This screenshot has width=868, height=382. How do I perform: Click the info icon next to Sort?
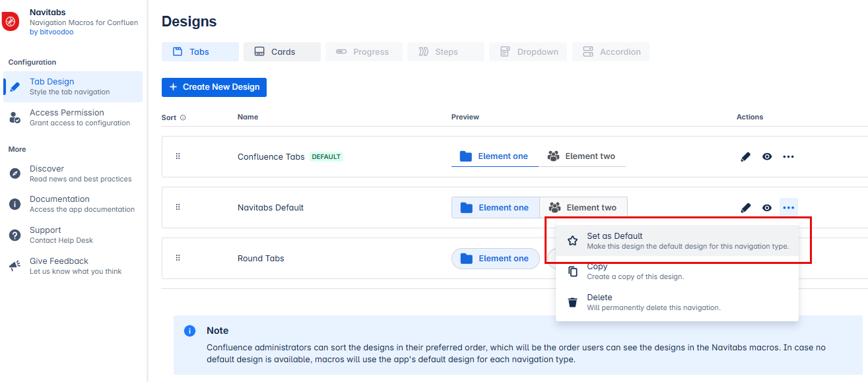tap(183, 118)
